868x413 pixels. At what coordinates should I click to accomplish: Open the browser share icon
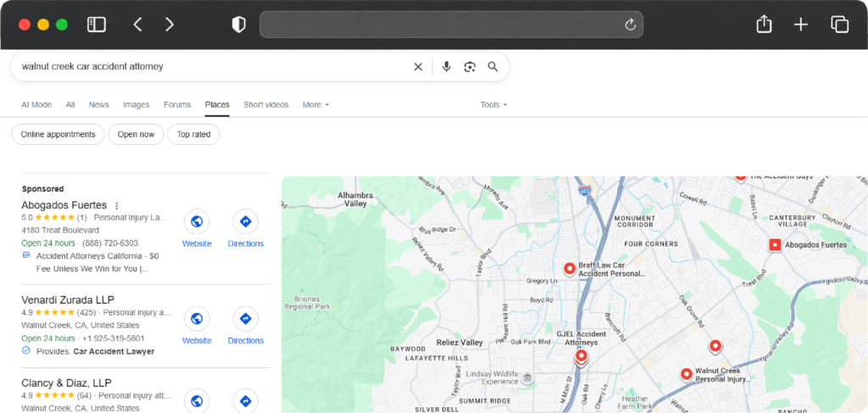tap(764, 24)
